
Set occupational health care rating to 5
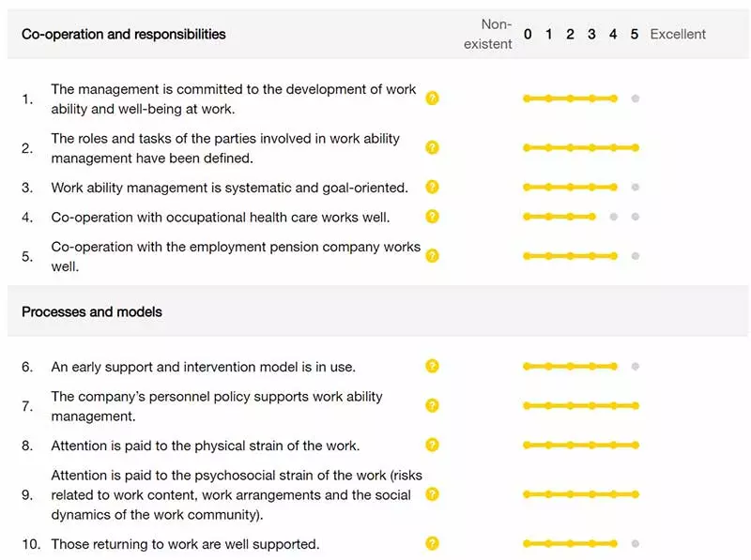tap(636, 217)
